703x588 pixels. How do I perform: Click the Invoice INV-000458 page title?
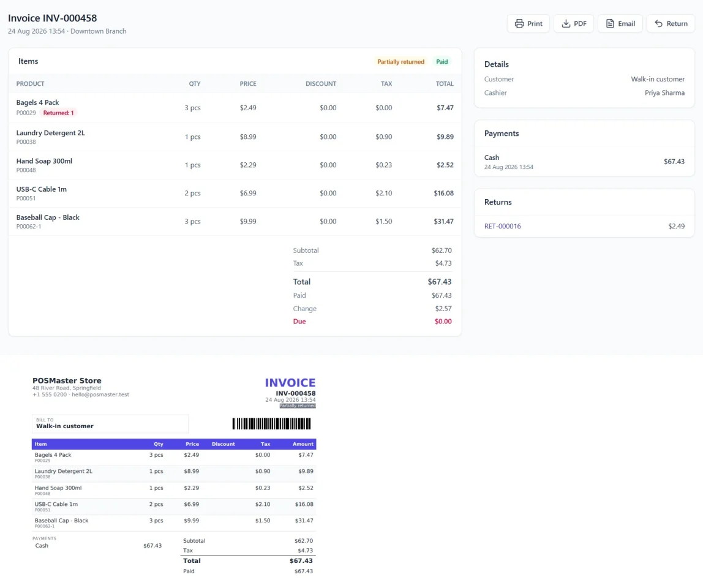53,18
